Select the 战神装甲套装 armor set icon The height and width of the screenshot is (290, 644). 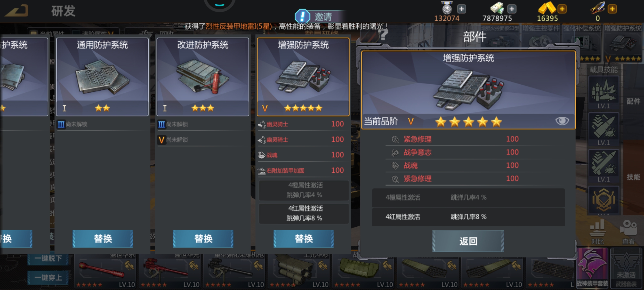tap(592, 268)
